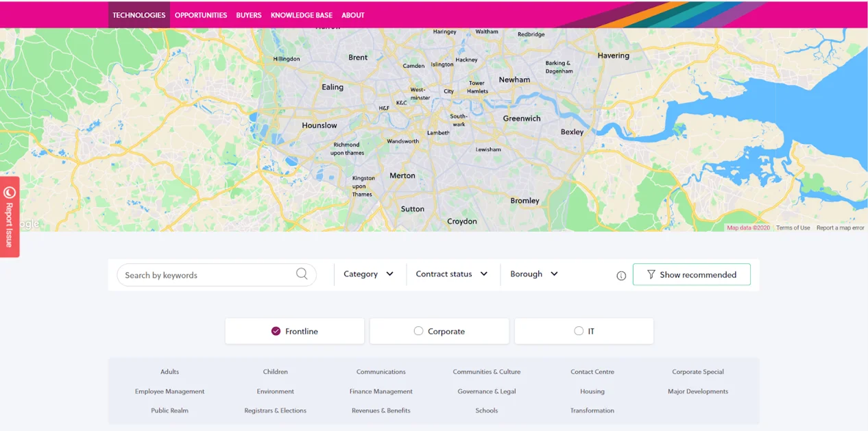Click the Richmond upon Thames map label

click(x=347, y=149)
